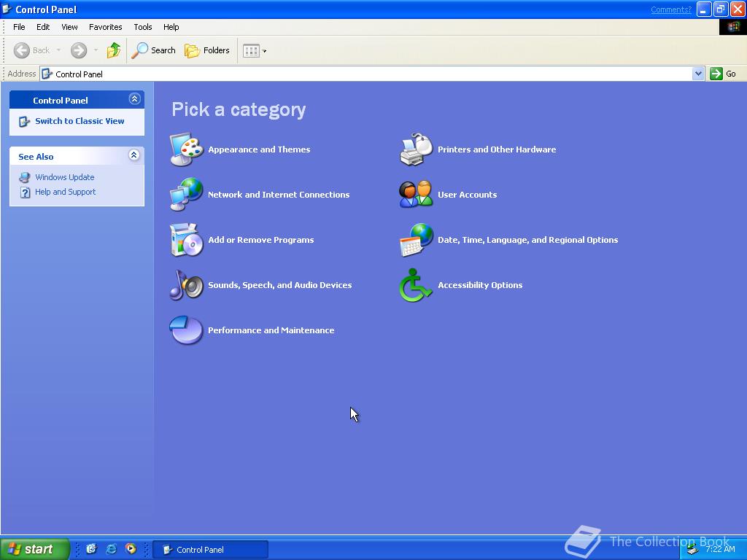Screen dimensions: 747x560
Task: Click the Performance and Maintenance text link
Action: coord(271,330)
